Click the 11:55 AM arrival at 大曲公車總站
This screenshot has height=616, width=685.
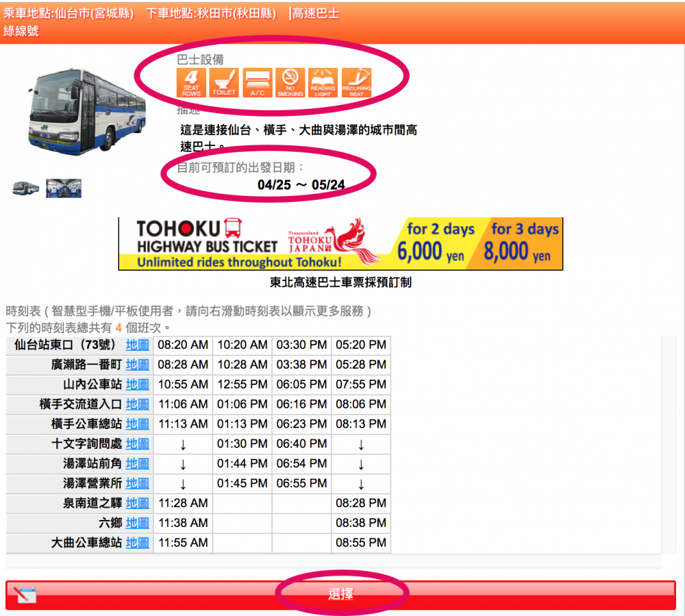click(183, 543)
